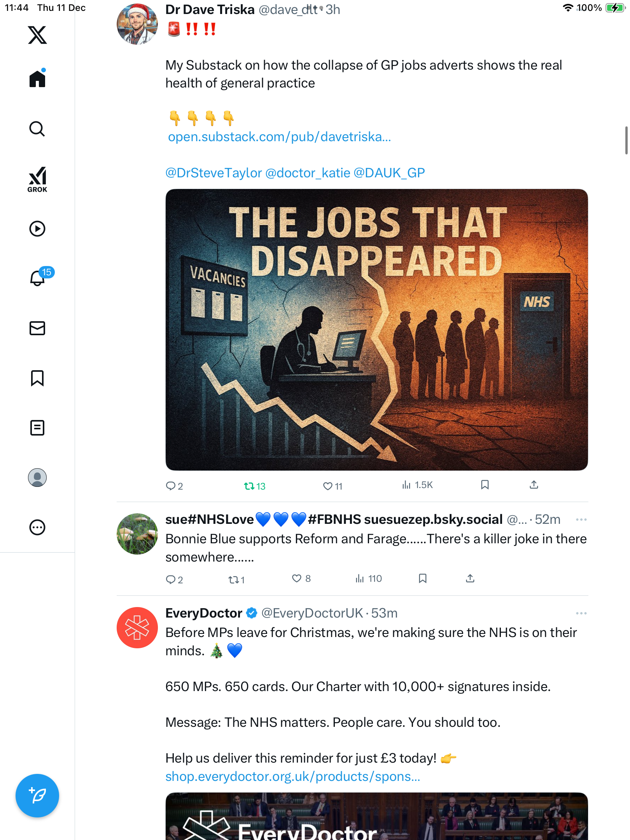Open Notifications with 15 badge
Screen dimensions: 630x840
pyautogui.click(x=38, y=278)
